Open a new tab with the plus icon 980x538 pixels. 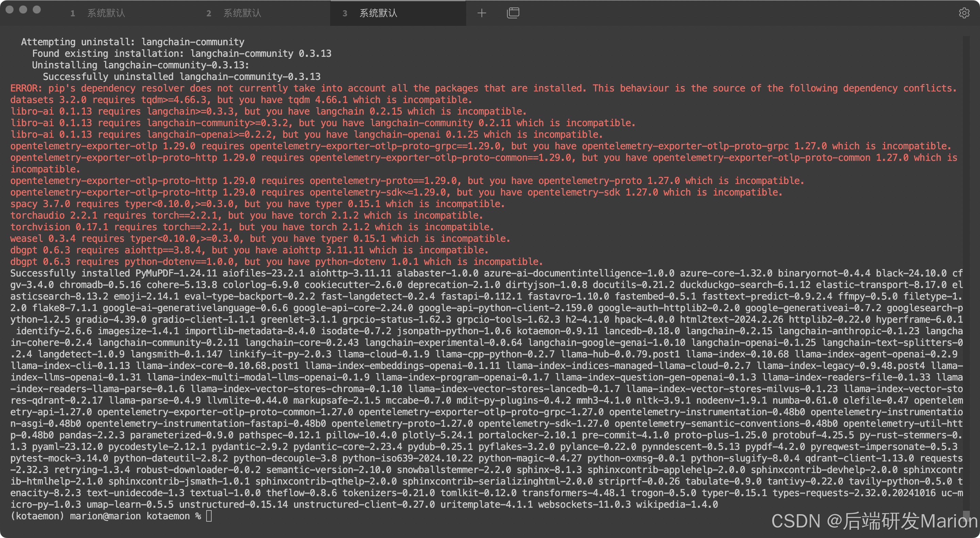[x=481, y=13]
